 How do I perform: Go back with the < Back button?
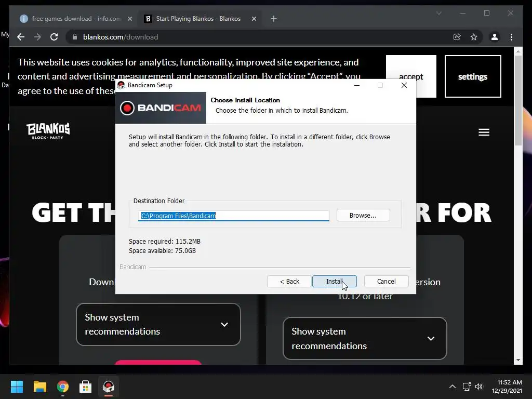289,281
